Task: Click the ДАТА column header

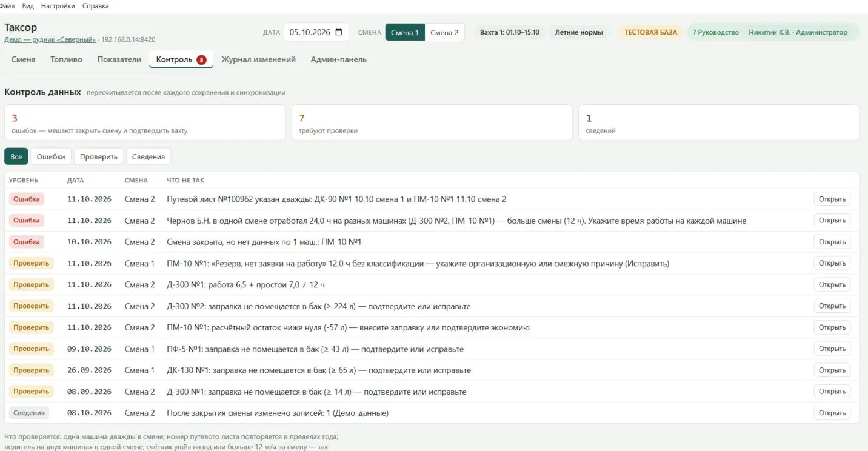Action: click(76, 181)
